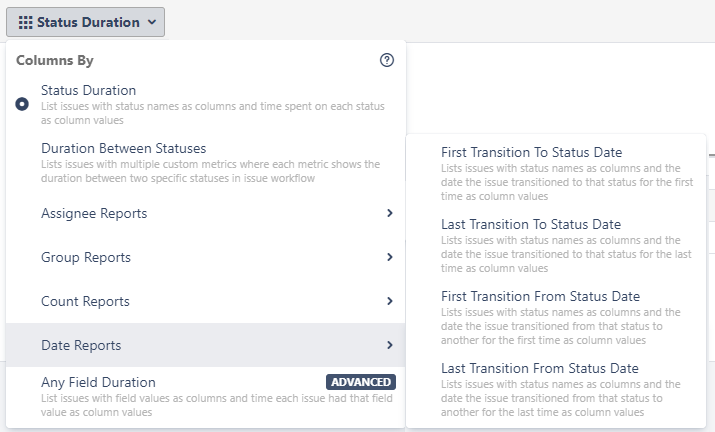This screenshot has height=432, width=715.
Task: Open the Assignee Reports menu item
Action: coord(94,213)
